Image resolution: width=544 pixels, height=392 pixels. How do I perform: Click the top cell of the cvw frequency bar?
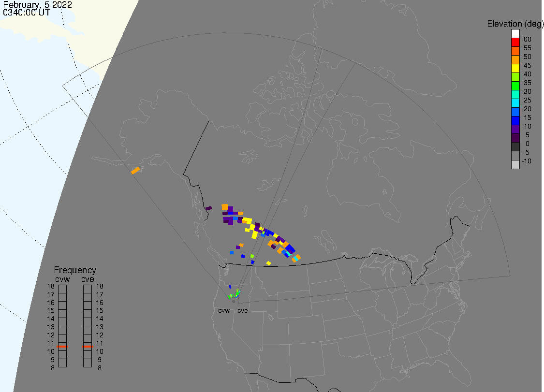(x=62, y=289)
